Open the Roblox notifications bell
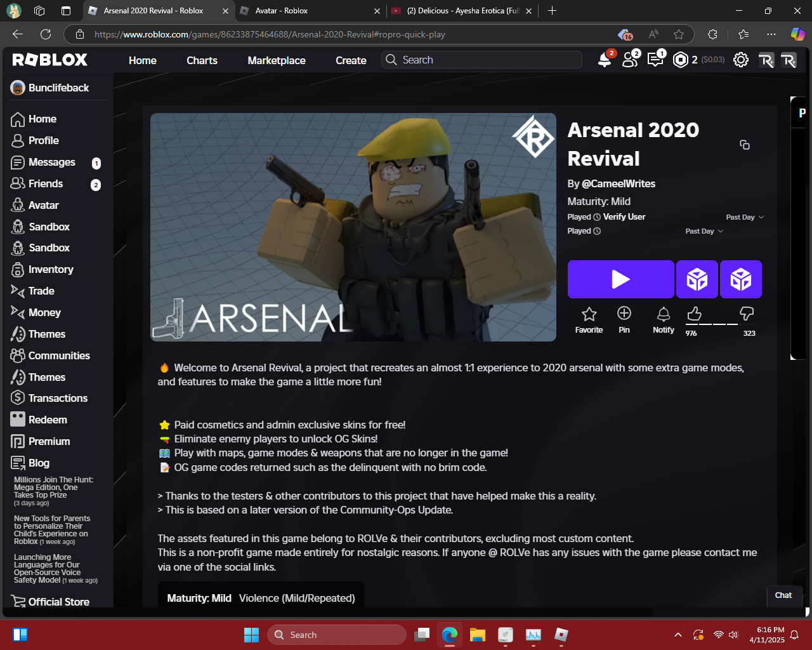812x650 pixels. (x=605, y=60)
